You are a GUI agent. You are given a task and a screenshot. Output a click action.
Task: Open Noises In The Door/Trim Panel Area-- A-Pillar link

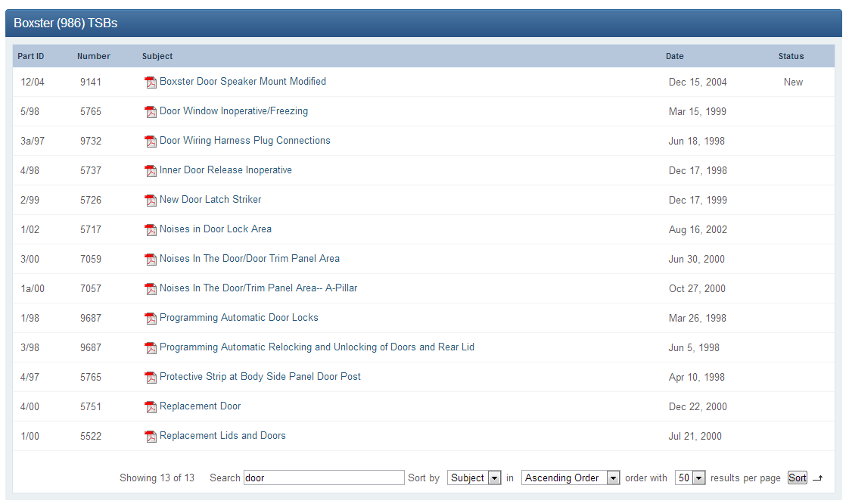258,288
